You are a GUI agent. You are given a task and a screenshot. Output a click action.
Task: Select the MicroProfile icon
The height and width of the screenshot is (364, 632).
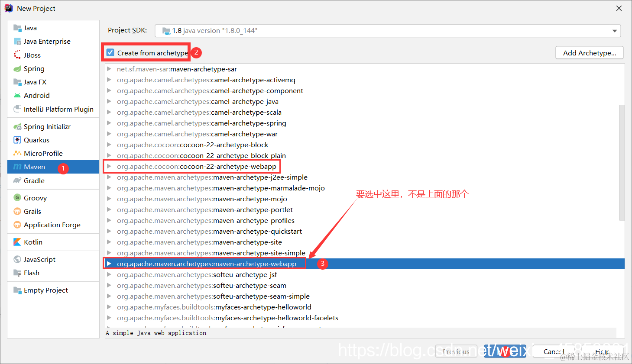click(17, 153)
